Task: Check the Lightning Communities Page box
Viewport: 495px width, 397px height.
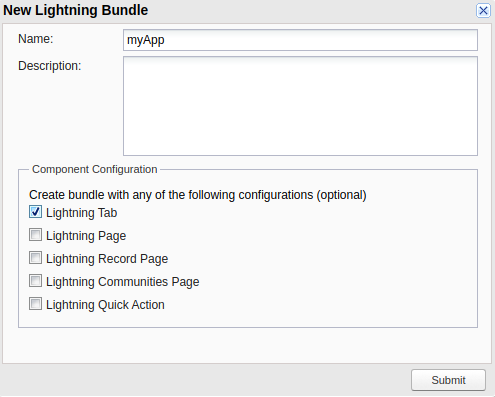Action: pos(35,281)
